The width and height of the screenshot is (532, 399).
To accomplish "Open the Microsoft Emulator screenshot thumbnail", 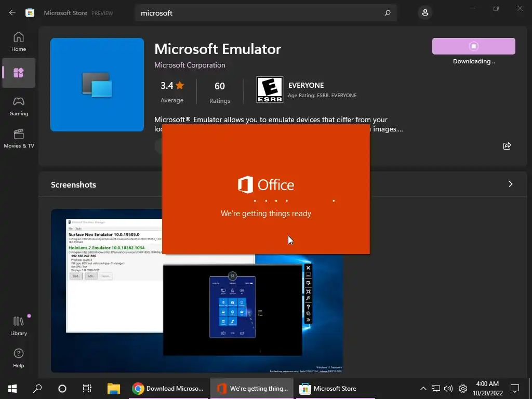I will (197, 290).
